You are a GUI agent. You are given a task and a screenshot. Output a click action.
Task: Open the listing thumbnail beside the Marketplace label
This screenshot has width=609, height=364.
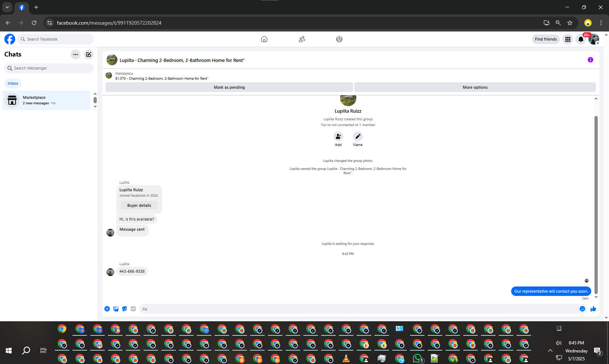pyautogui.click(x=109, y=75)
